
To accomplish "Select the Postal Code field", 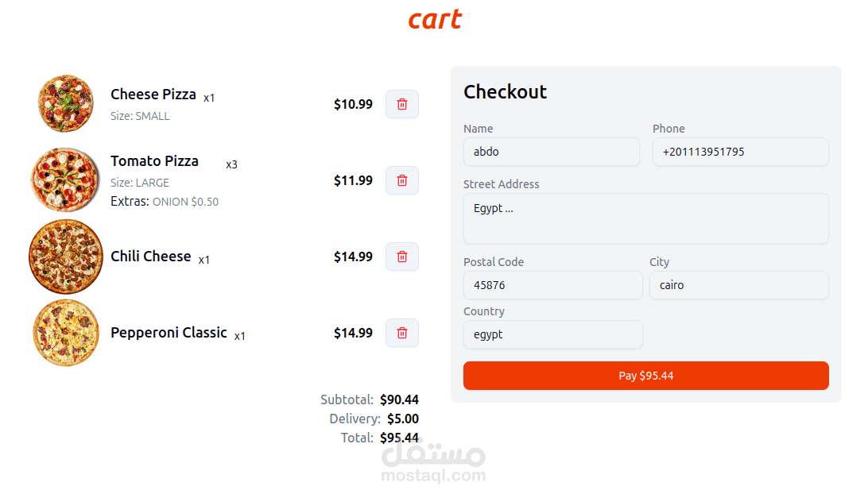I will click(x=552, y=285).
